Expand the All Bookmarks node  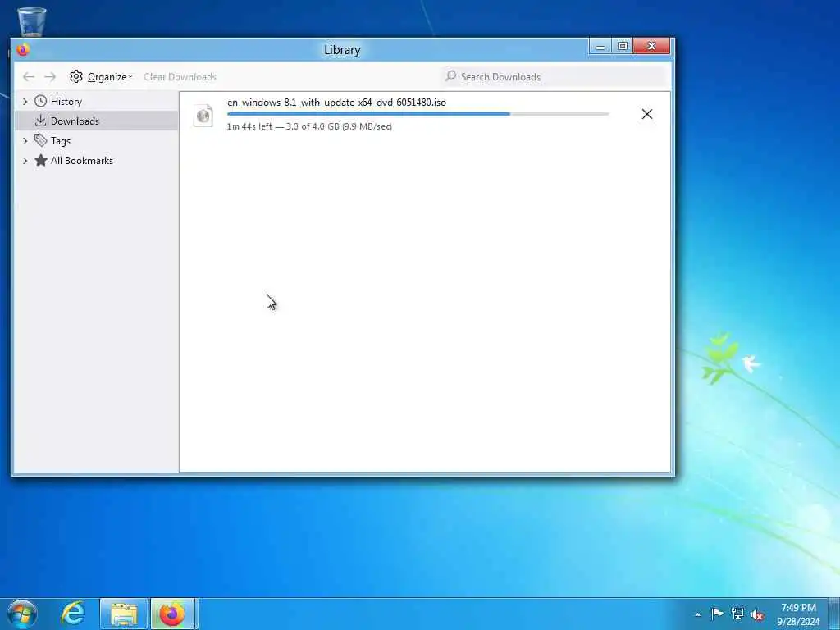[25, 161]
